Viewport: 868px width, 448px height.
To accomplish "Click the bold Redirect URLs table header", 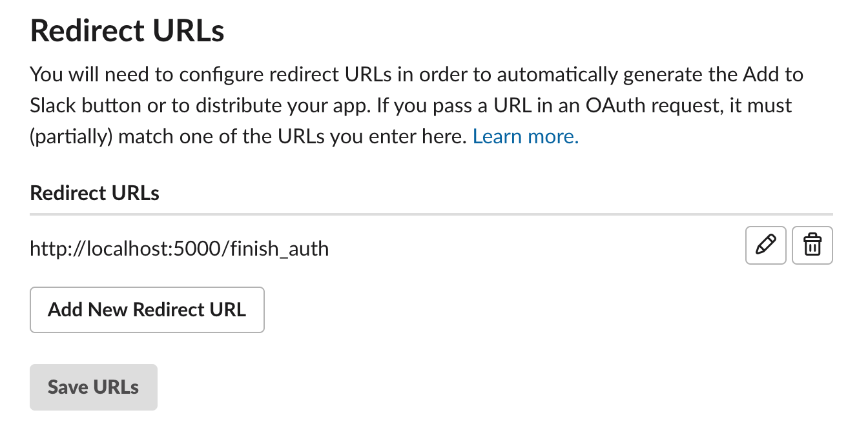I will 95,193.
